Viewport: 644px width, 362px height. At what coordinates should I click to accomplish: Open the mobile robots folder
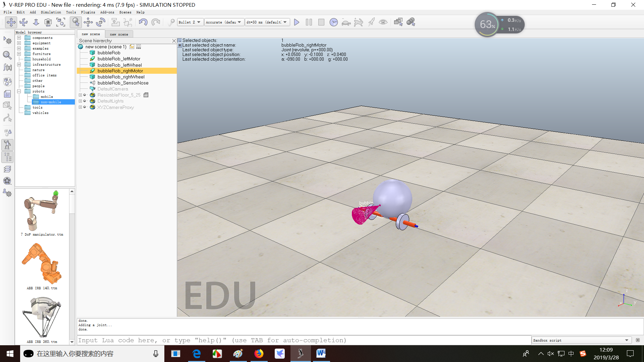[x=47, y=97]
